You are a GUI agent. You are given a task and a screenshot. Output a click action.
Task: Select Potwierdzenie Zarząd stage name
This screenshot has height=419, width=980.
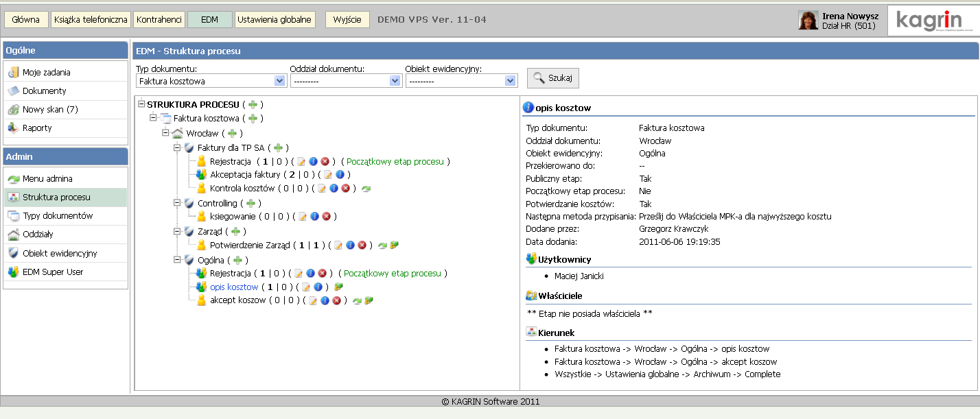click(250, 245)
